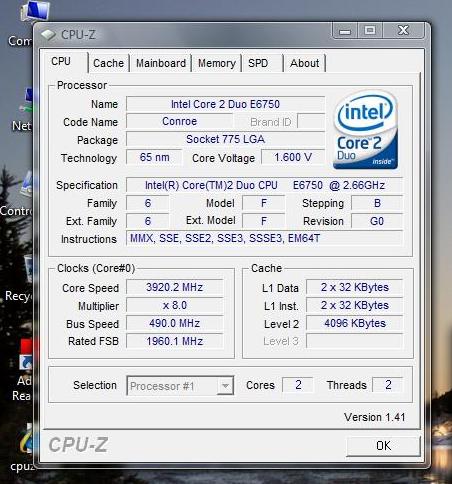This screenshot has height=484, width=452.
Task: Minimize the CPU-Z window
Action: point(345,31)
